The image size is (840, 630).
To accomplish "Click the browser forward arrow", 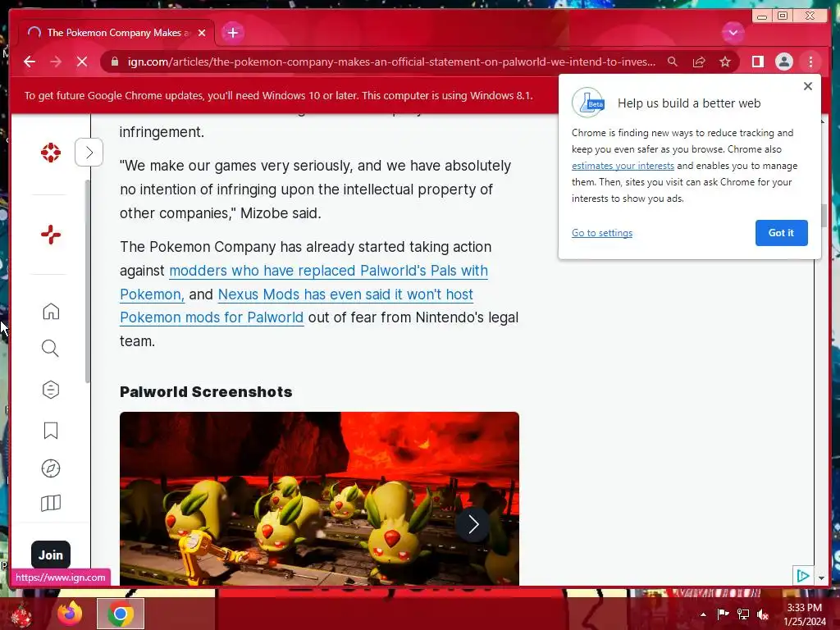I will click(x=56, y=62).
